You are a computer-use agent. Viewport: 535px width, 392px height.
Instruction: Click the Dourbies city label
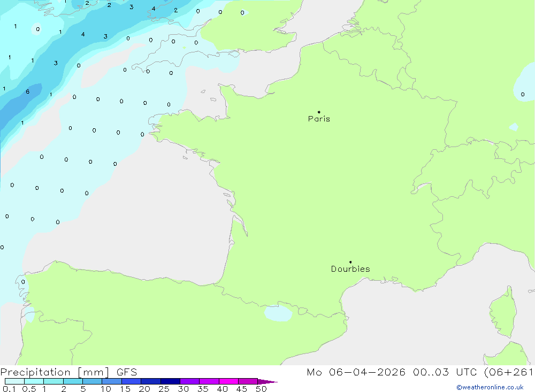coord(350,269)
